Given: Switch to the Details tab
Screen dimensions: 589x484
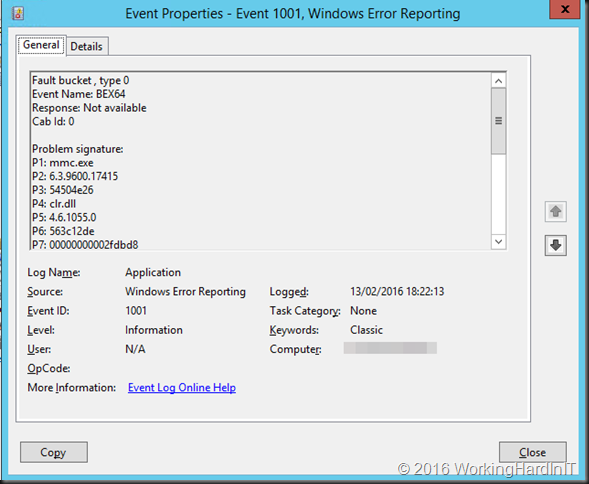Looking at the screenshot, I should coord(86,47).
